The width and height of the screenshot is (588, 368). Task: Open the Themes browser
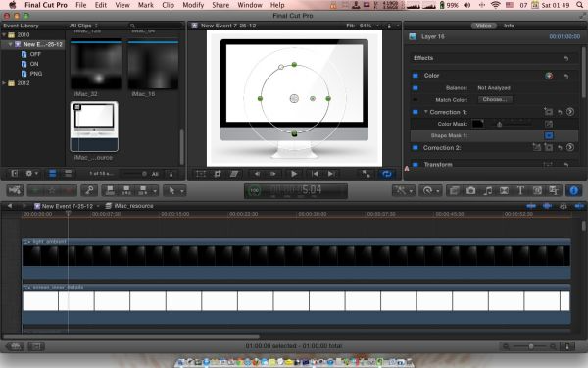(x=554, y=190)
